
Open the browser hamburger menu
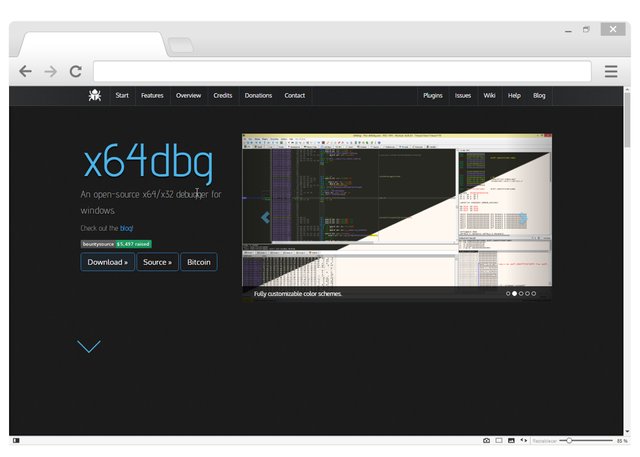click(x=611, y=71)
